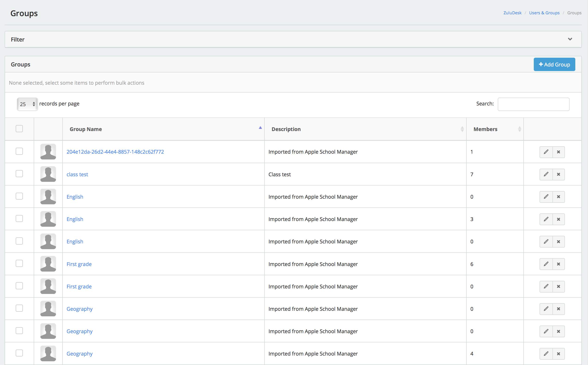This screenshot has width=588, height=365.
Task: Check the First grade row with 0 members
Action: 19,286
